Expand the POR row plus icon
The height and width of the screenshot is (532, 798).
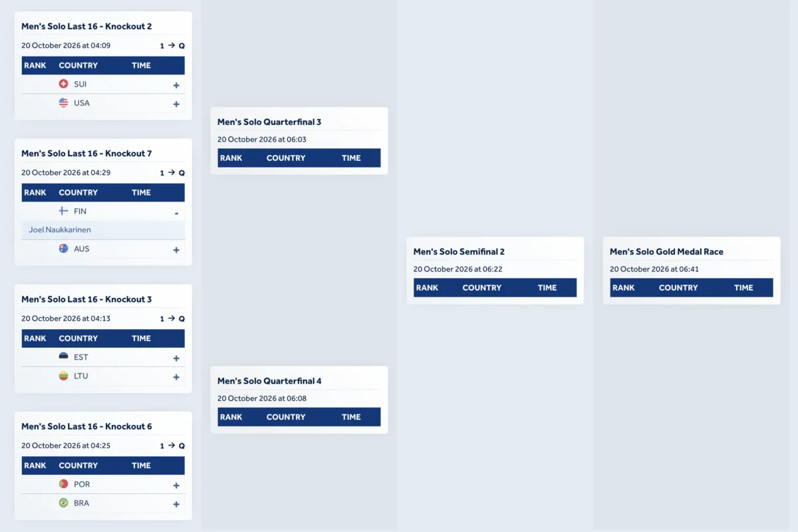176,485
